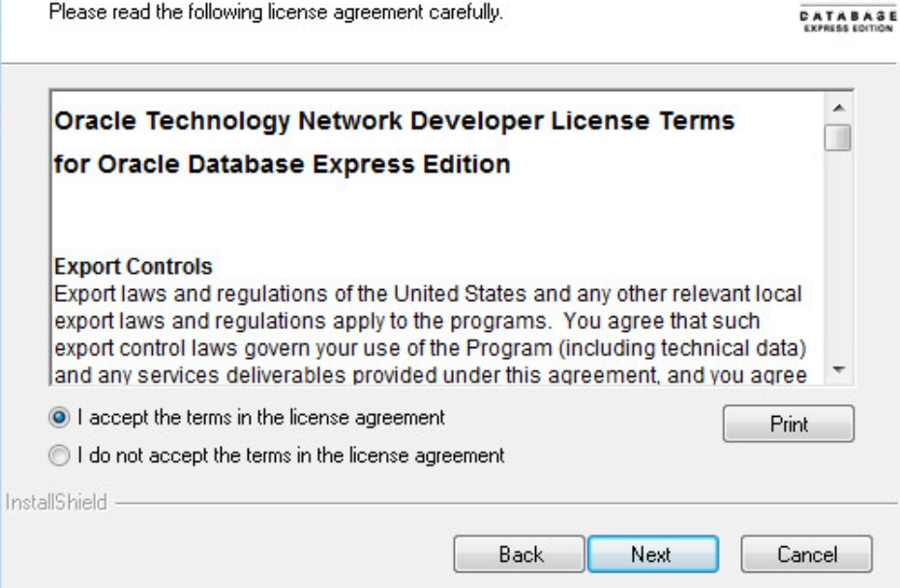Viewport: 900px width, 588px height.
Task: Click the license scrollbar thumb
Action: (839, 137)
